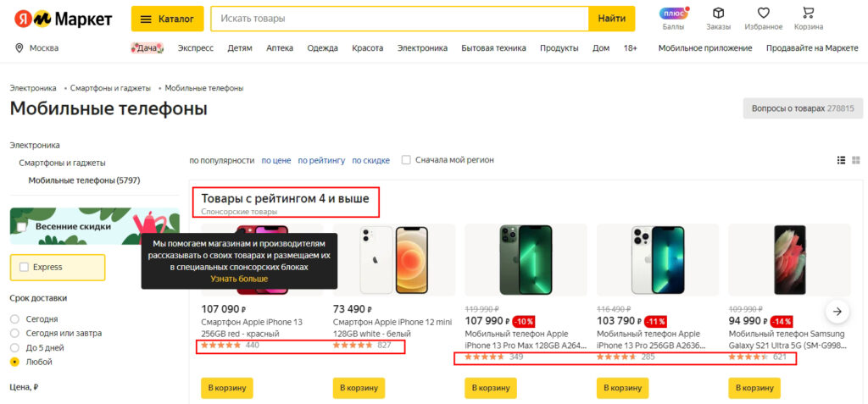Change the Москва location

point(36,48)
